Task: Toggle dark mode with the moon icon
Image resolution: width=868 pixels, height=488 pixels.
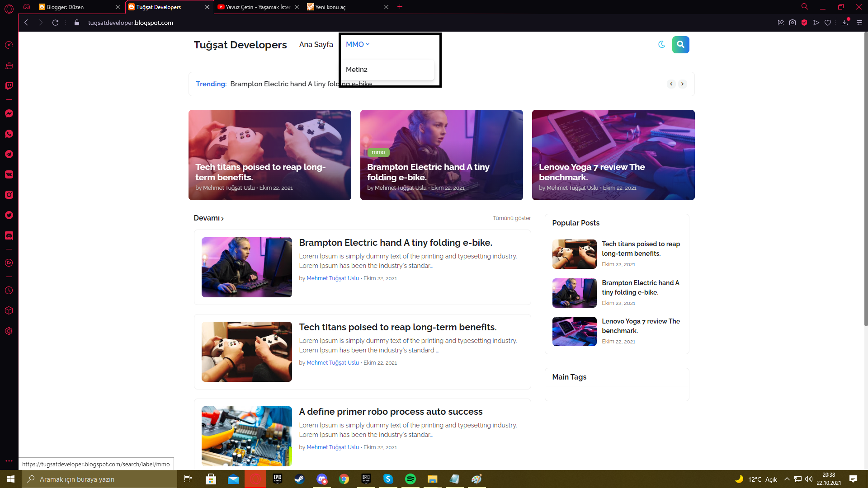Action: click(662, 44)
